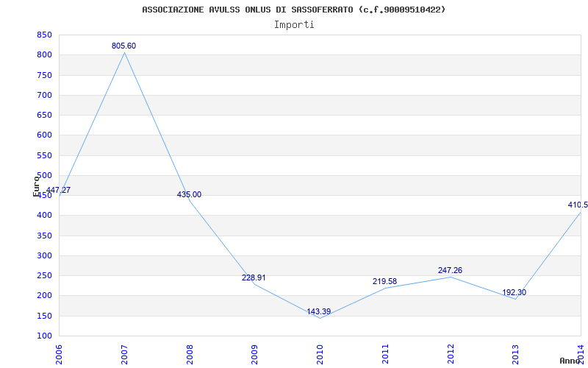Click the 2008 year axis label
The width and height of the screenshot is (588, 368).
(x=190, y=355)
